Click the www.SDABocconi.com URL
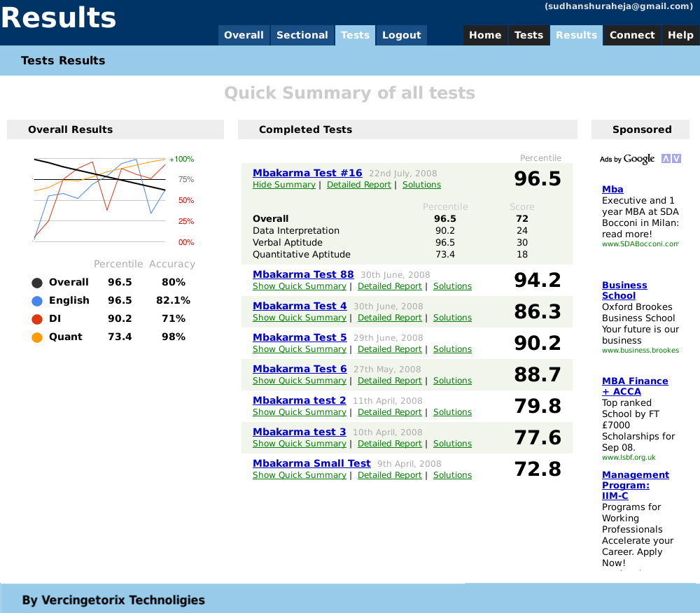Screen dimensions: 700x613 point(640,244)
